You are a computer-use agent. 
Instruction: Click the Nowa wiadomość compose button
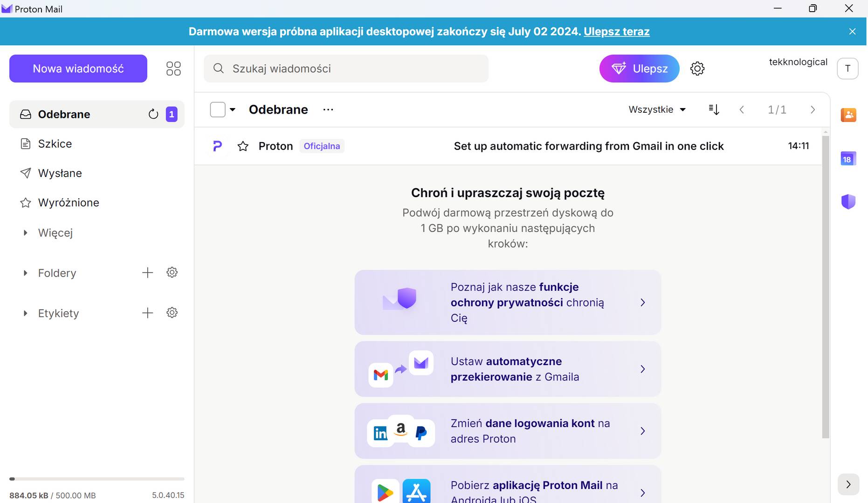[78, 68]
